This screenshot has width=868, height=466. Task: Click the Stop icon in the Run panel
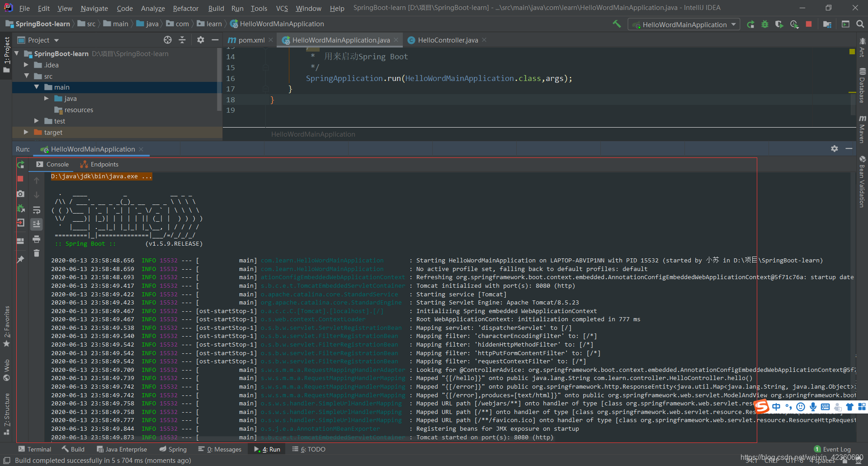pos(20,179)
